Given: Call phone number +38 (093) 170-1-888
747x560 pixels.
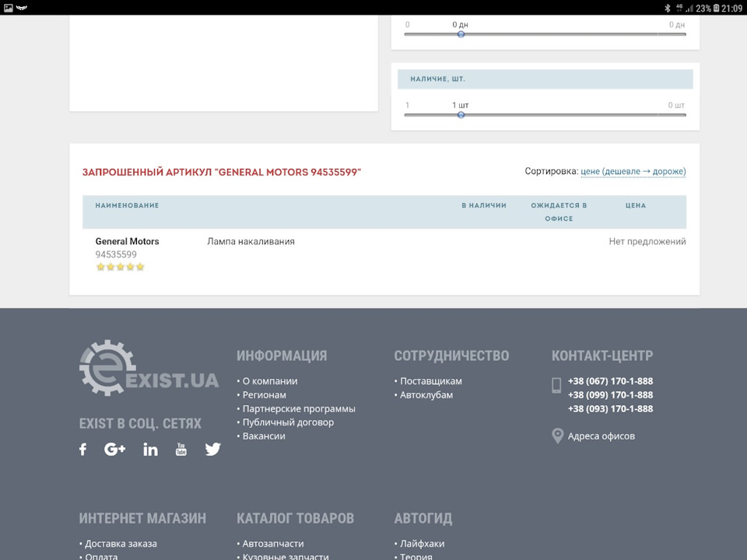Looking at the screenshot, I should 610,408.
